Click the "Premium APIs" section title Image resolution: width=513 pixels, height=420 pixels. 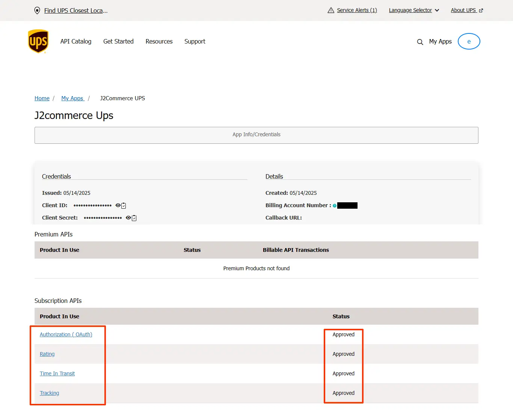click(x=53, y=234)
